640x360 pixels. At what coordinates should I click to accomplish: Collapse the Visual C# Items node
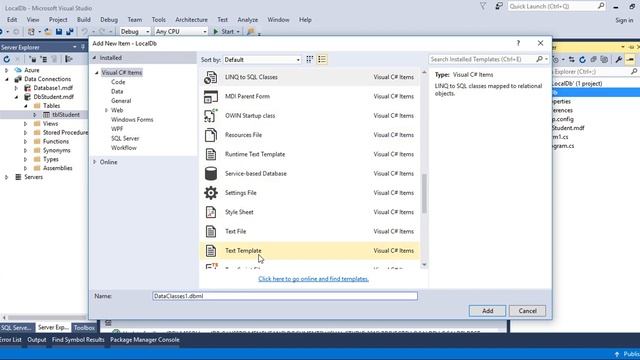tap(97, 73)
